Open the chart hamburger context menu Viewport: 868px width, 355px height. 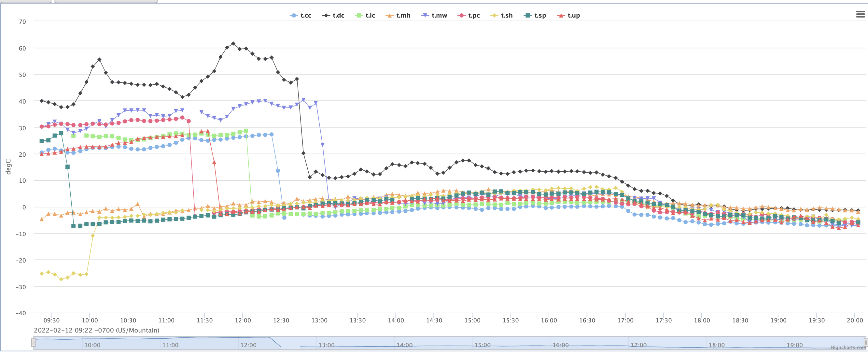[860, 14]
